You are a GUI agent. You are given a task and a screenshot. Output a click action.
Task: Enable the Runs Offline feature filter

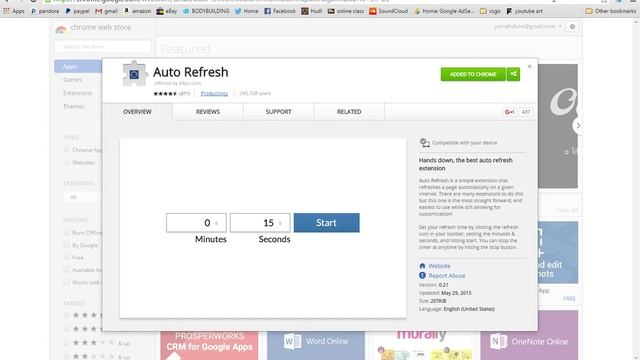[x=67, y=232]
